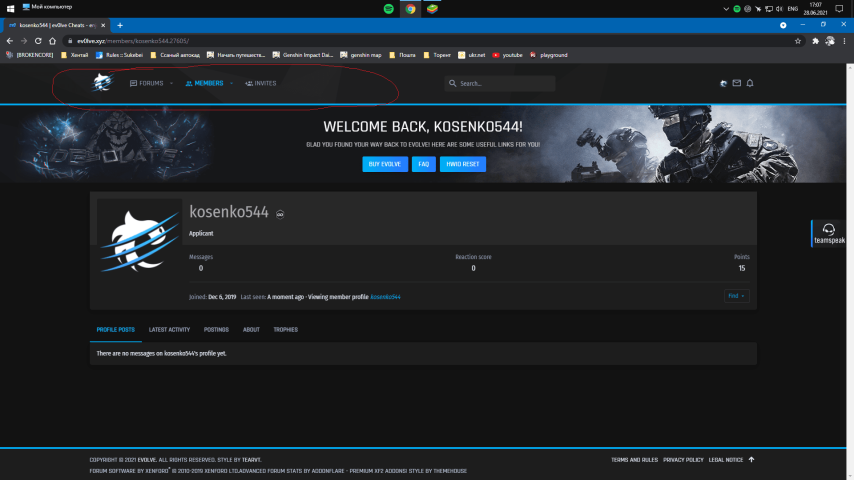Open the playground bookmark
Screen dimensions: 854x480
(548, 55)
